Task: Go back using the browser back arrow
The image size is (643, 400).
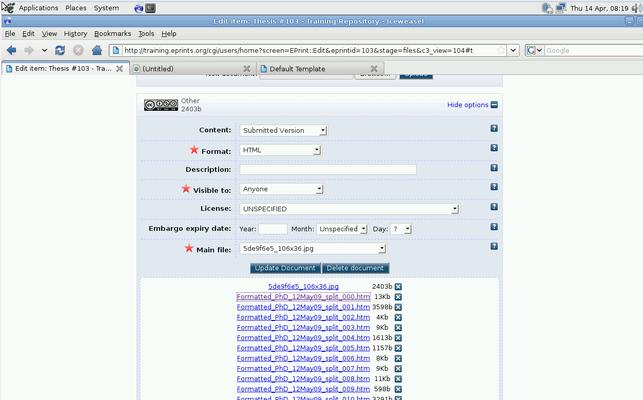Action: click(x=11, y=50)
